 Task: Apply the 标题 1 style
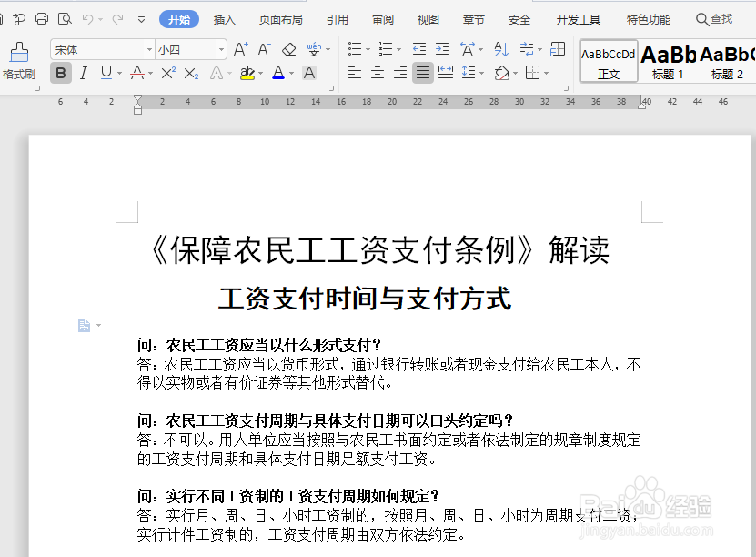click(x=667, y=61)
